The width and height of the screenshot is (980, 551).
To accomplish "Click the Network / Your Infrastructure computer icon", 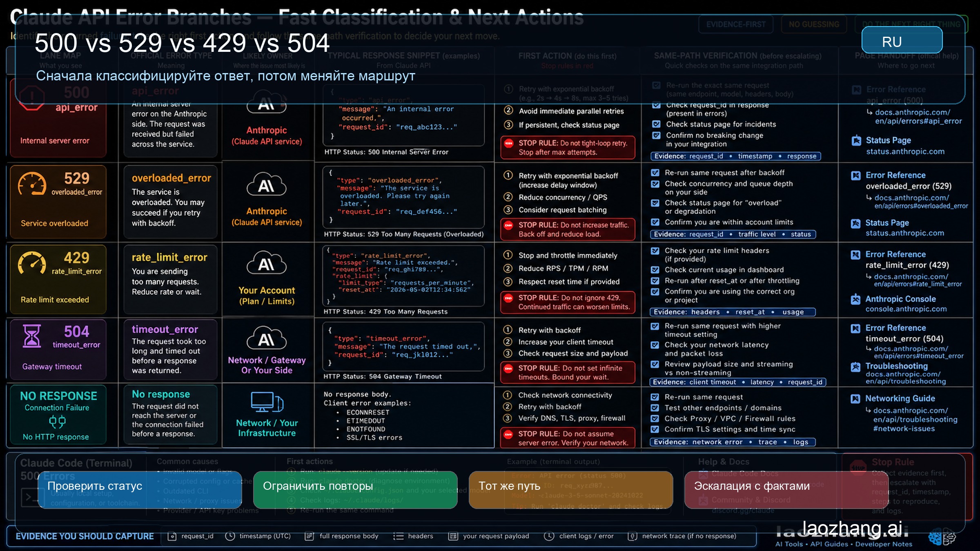I will (x=267, y=402).
